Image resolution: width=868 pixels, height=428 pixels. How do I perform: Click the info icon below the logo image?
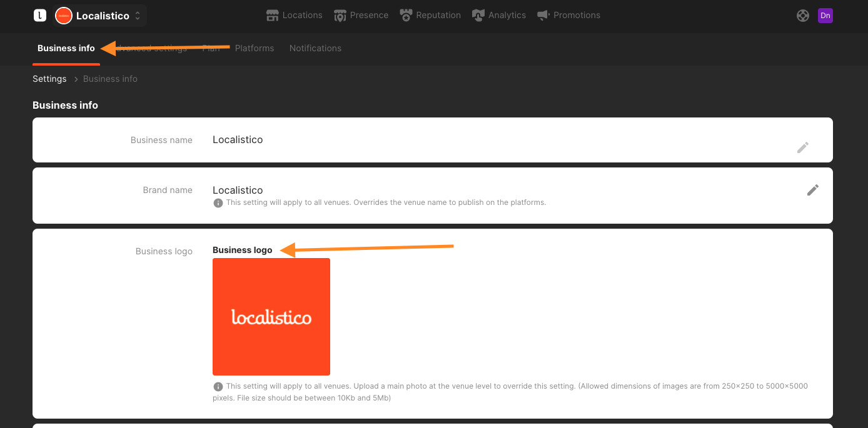pos(218,387)
